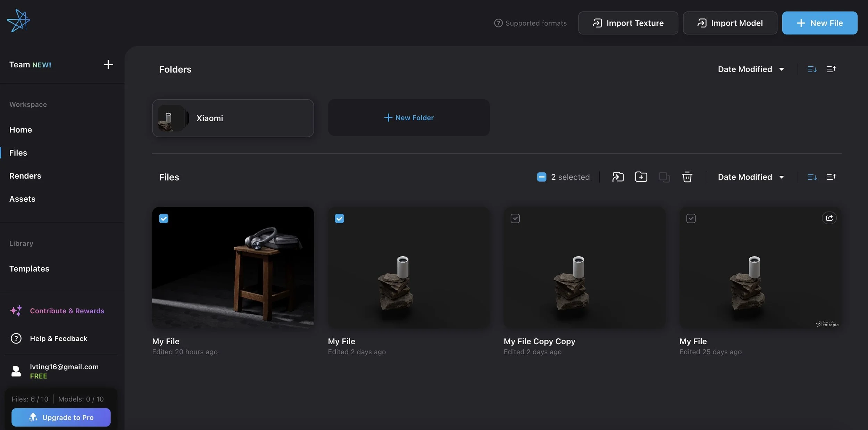Open Folders Date Modified dropdown
This screenshot has height=430, width=868.
click(751, 69)
